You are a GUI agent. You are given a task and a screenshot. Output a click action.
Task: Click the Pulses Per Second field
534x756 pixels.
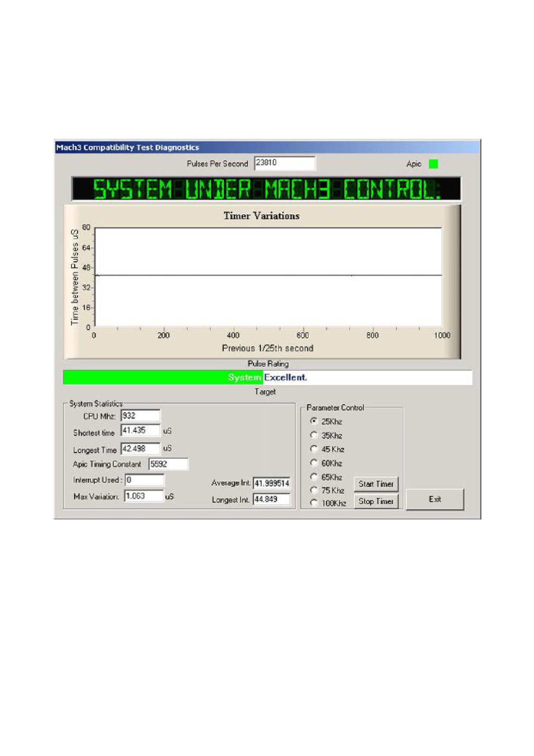click(284, 163)
